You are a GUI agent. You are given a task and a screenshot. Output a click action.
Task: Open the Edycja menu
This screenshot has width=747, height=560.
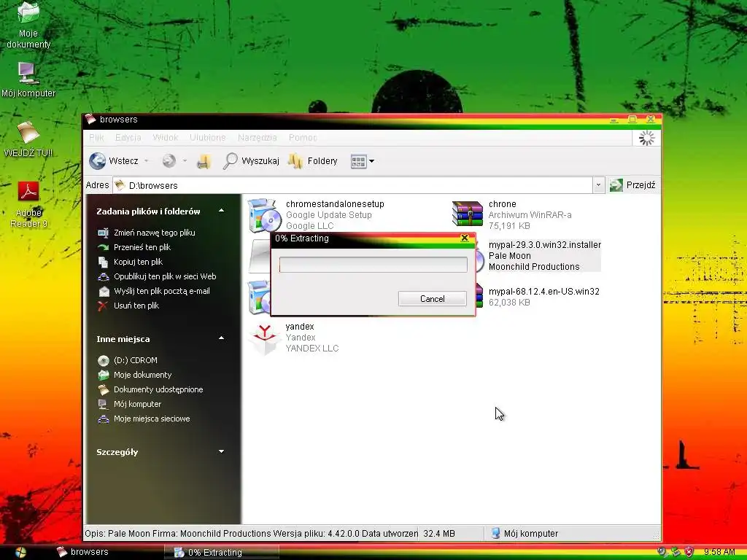click(x=128, y=138)
